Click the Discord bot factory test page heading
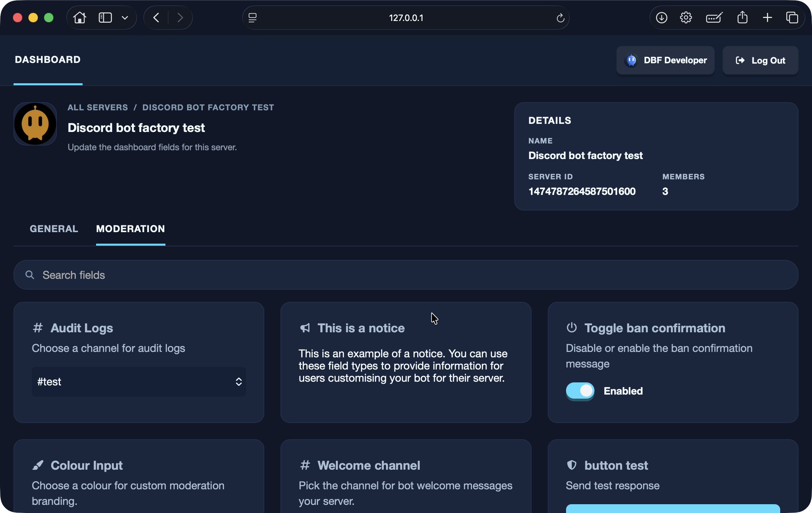This screenshot has width=812, height=513. coord(136,128)
